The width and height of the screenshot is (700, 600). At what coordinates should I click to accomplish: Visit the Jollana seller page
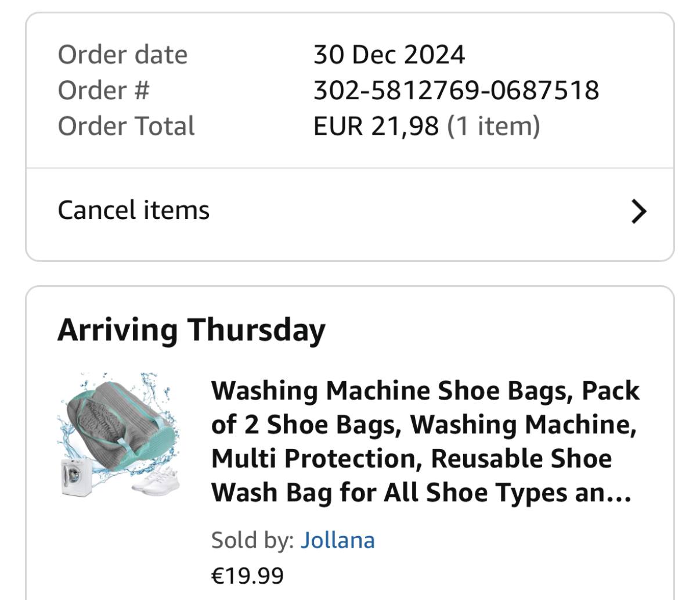337,540
